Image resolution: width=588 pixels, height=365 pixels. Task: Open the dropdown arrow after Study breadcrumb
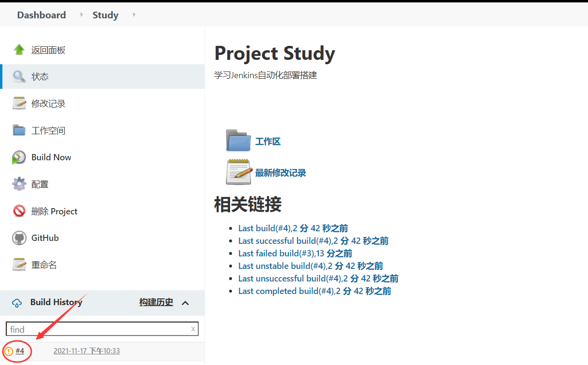134,14
